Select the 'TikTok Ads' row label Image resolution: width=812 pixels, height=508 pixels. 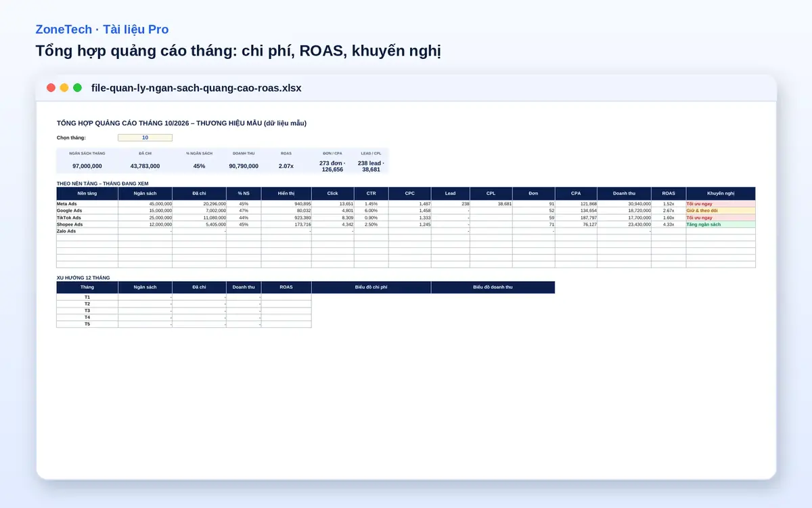pos(87,217)
